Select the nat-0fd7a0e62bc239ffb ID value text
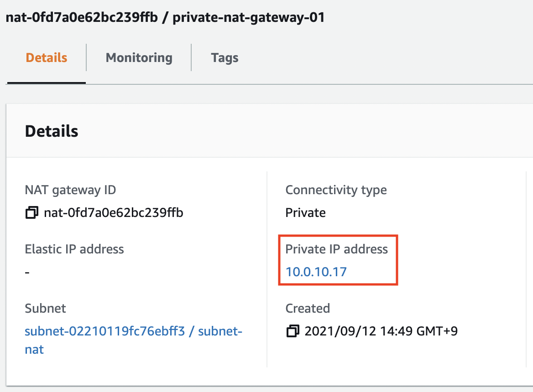The image size is (533, 392). coord(113,212)
